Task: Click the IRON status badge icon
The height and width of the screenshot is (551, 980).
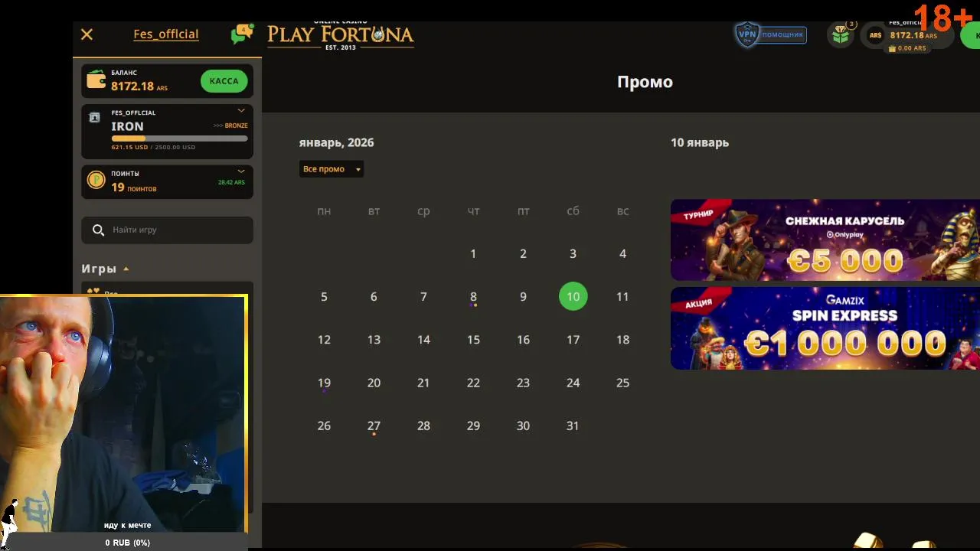Action: tap(95, 118)
